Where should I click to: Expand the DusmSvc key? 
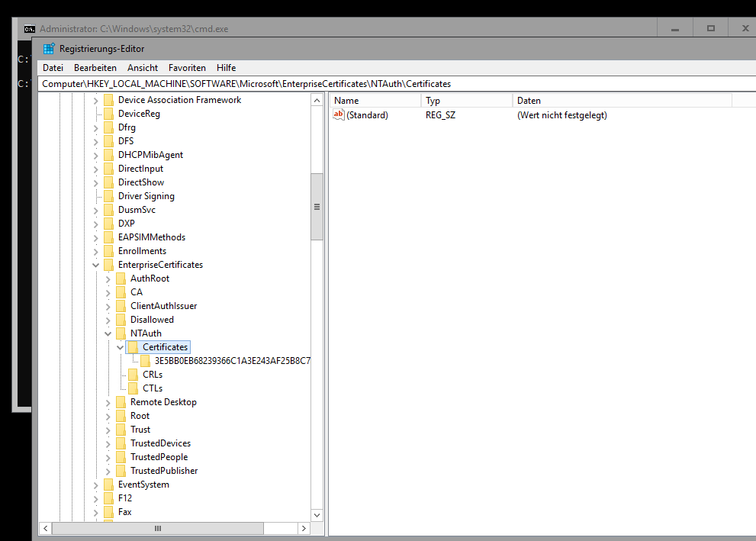point(95,211)
